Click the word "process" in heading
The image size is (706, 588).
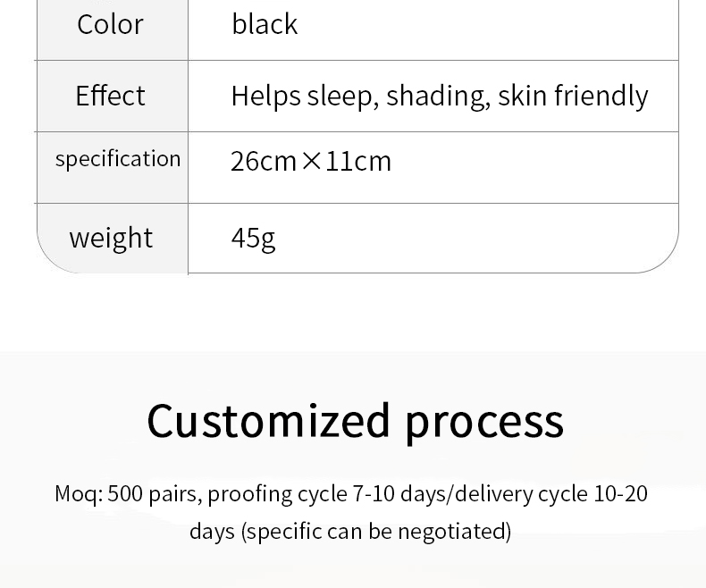[484, 421]
